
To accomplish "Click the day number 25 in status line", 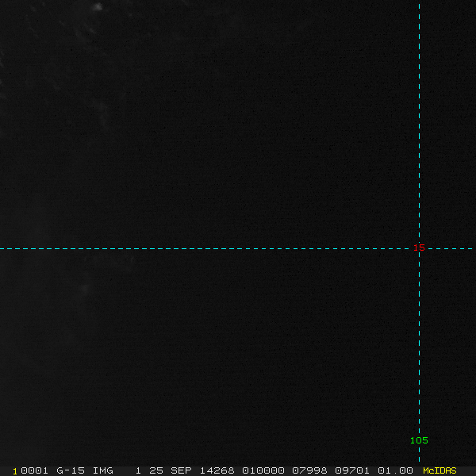I will (156, 470).
